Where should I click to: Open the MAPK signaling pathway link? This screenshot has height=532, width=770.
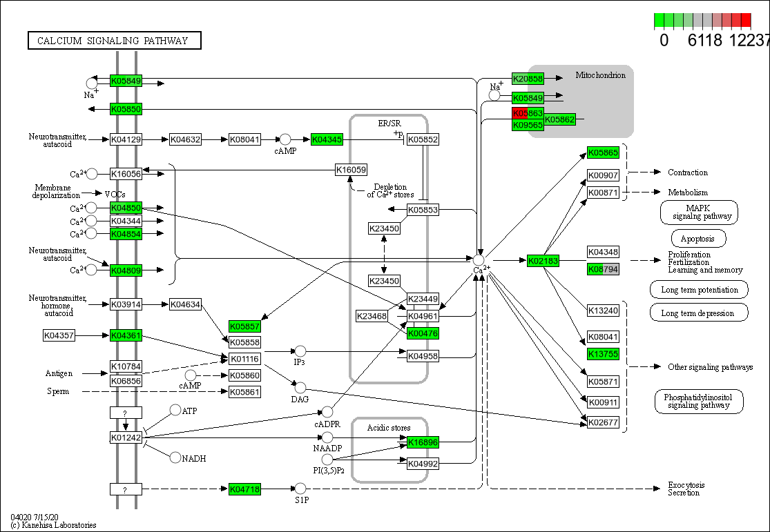click(x=698, y=212)
